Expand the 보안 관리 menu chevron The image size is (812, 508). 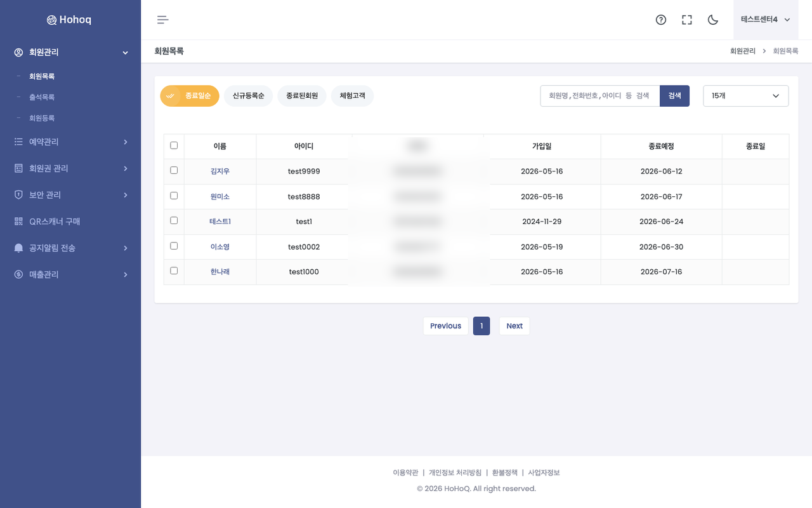(125, 195)
